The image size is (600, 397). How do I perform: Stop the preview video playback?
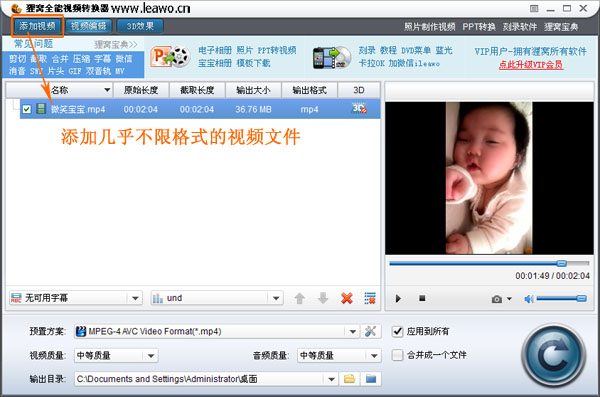point(422,298)
